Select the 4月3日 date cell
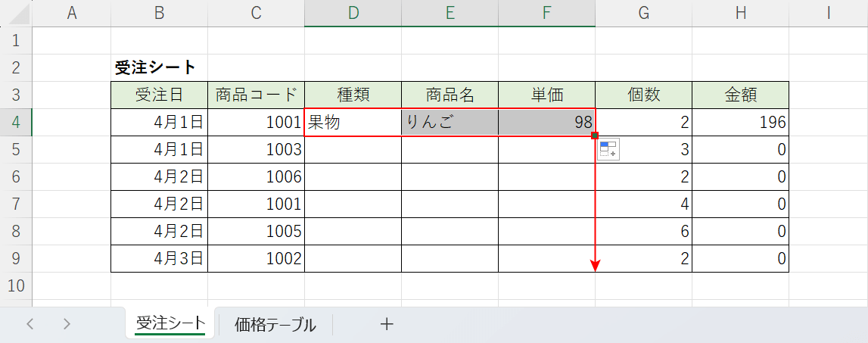Screen dimensions: 868x343 159,259
